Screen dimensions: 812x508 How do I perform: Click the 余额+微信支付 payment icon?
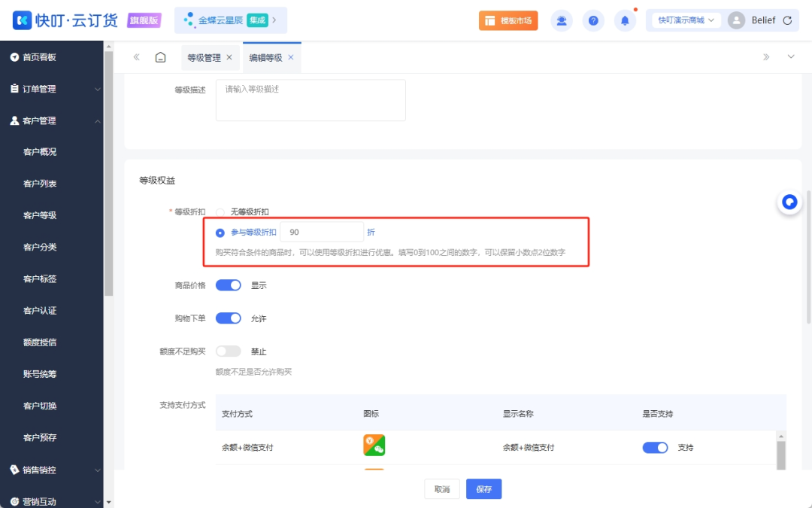pyautogui.click(x=374, y=445)
